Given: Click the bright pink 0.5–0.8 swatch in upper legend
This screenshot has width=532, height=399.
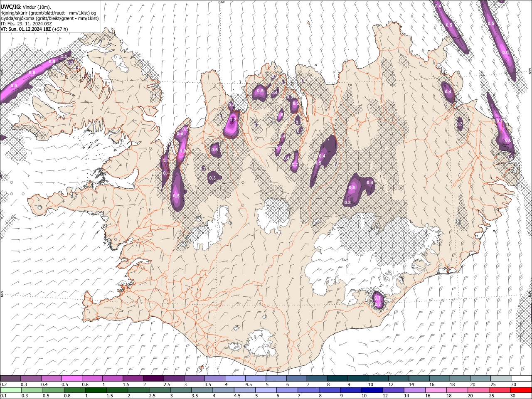Looking at the screenshot, I should click(72, 379).
